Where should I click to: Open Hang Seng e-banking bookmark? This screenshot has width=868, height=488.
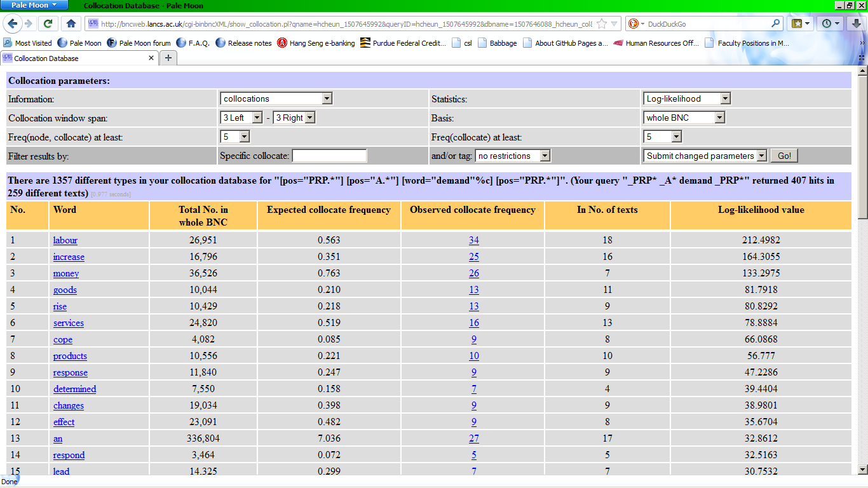[316, 43]
